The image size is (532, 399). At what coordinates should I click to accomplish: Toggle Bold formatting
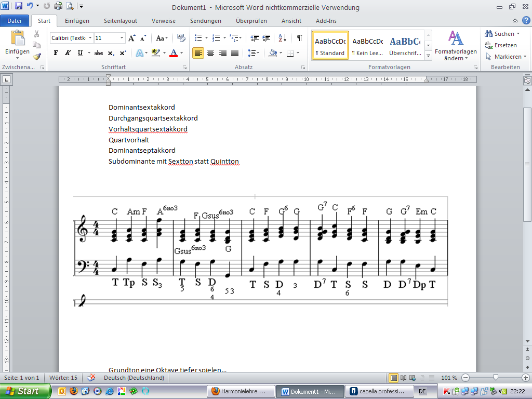[56, 53]
